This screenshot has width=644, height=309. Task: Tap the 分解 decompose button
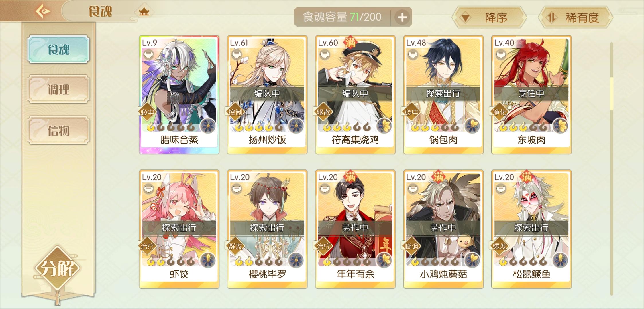[57, 268]
